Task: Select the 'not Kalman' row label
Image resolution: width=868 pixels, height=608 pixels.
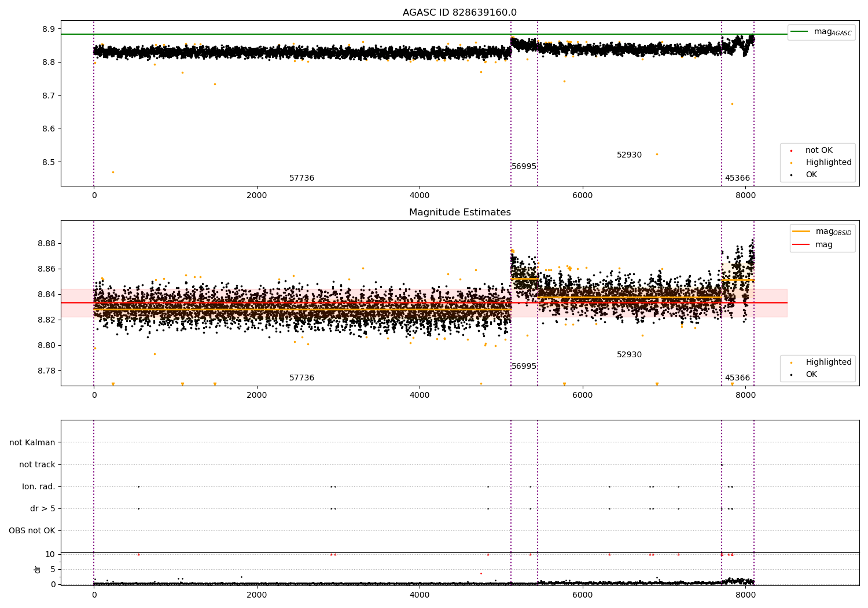Action: coord(32,442)
